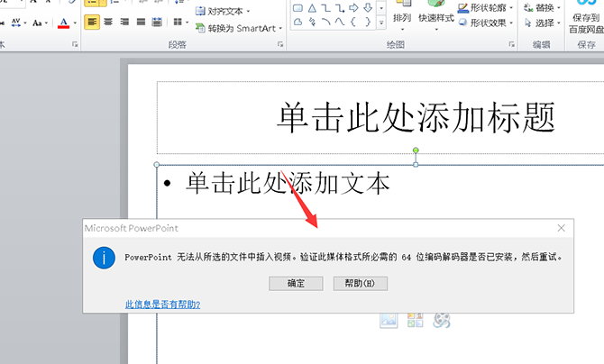Open Quick Styles (快速样式) gallery
Image resolution: width=604 pixels, height=364 pixels.
(x=436, y=14)
